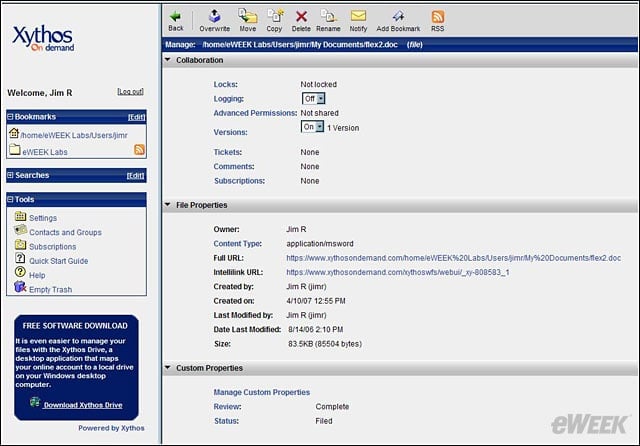Click the Edit link in Searches header
Image resolution: width=640 pixels, height=446 pixels.
(135, 175)
